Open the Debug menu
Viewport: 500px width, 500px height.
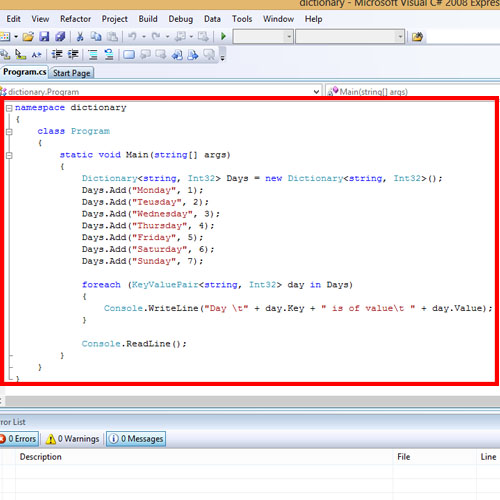181,19
